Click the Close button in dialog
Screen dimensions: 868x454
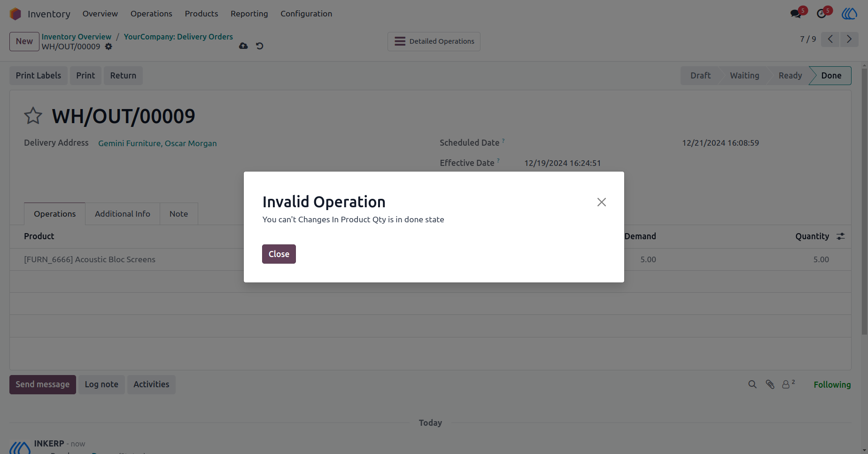tap(279, 254)
